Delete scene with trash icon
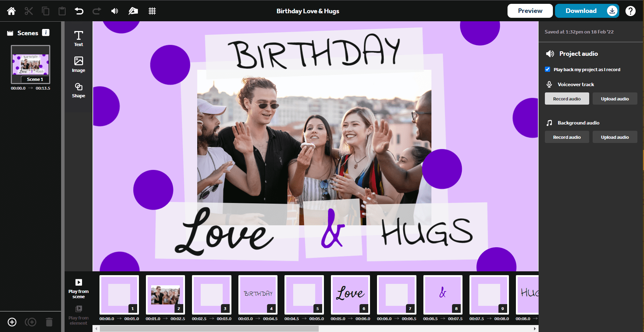Screen dimensions: 644x332 [x=49, y=322]
